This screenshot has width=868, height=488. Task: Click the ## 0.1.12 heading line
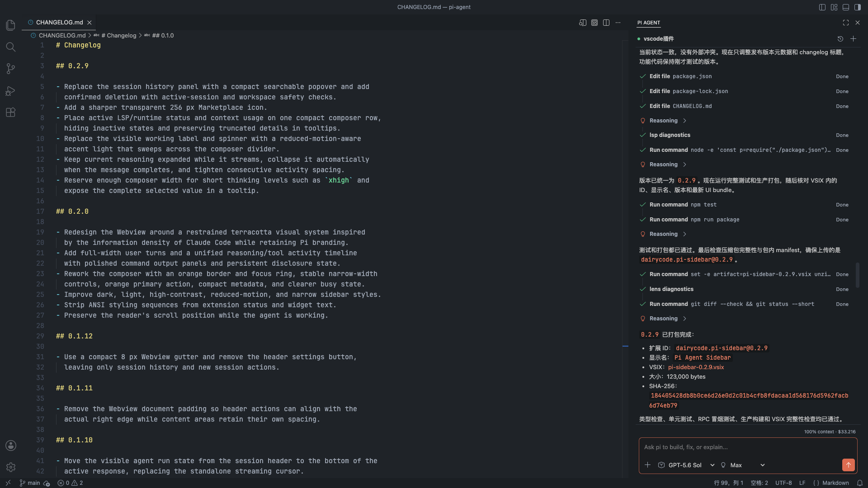[x=74, y=336]
